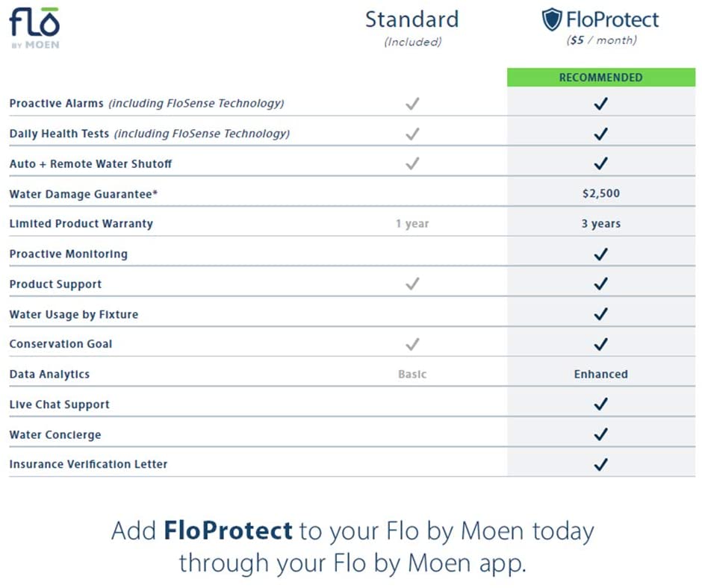Click FloProtect checkmark for Proactive Alarms
The image size is (702, 588).
[x=601, y=104]
